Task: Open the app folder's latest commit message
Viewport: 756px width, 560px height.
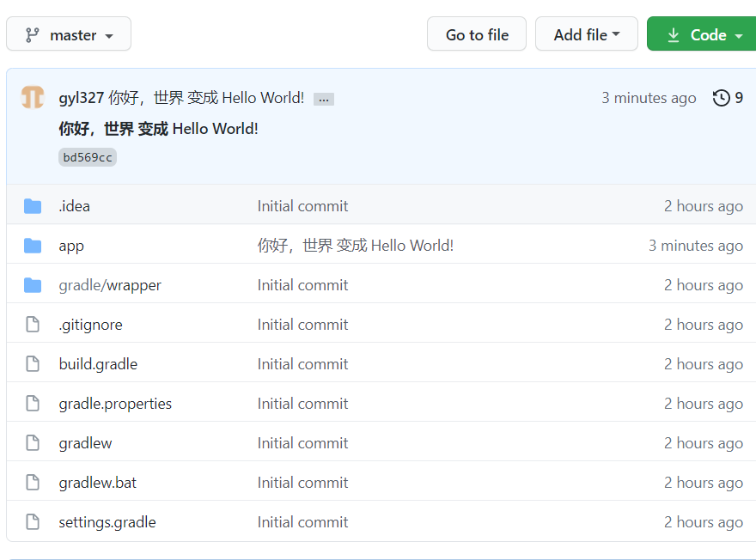Action: pos(355,245)
